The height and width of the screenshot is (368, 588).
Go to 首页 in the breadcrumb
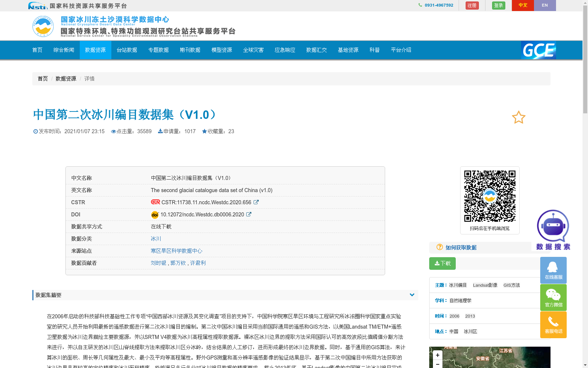click(43, 79)
